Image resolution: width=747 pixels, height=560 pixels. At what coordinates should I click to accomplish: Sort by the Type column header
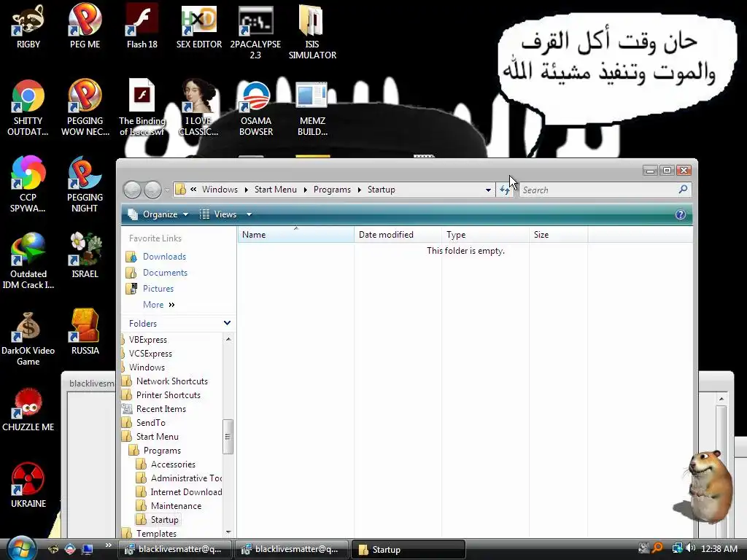485,235
